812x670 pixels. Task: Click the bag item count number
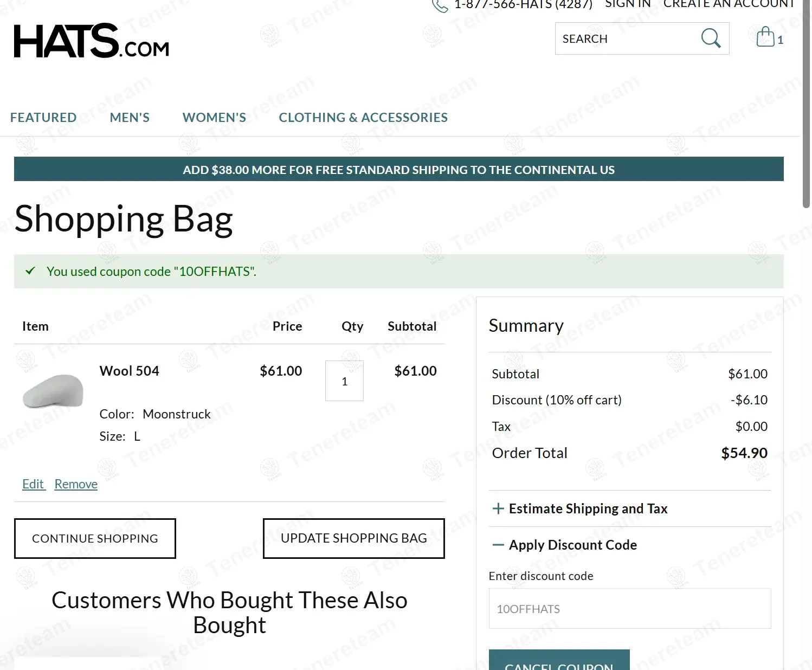(780, 40)
